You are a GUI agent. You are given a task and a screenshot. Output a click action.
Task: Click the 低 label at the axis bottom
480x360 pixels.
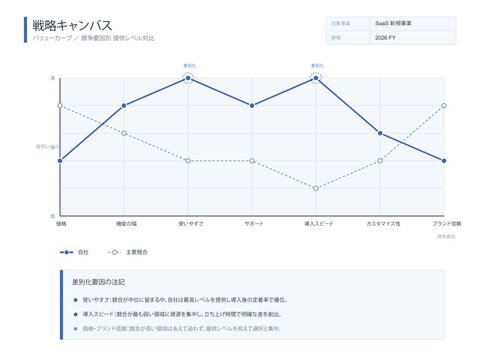(53, 216)
